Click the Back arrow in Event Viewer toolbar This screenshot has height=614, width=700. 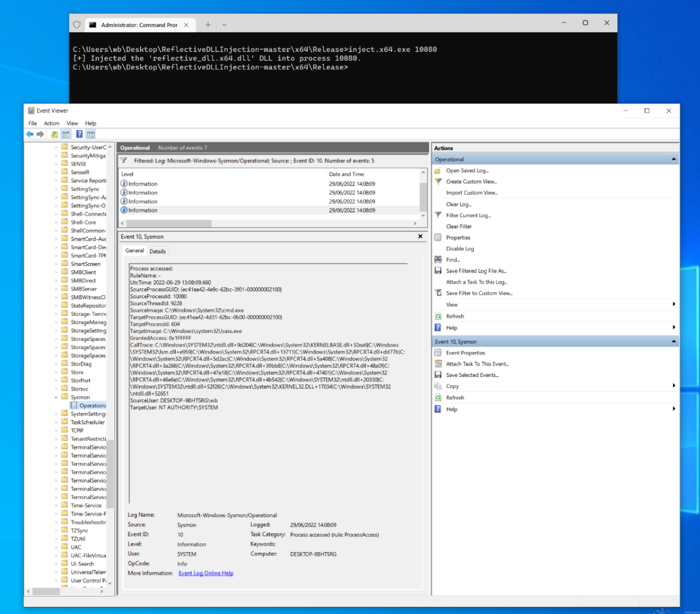(30, 134)
